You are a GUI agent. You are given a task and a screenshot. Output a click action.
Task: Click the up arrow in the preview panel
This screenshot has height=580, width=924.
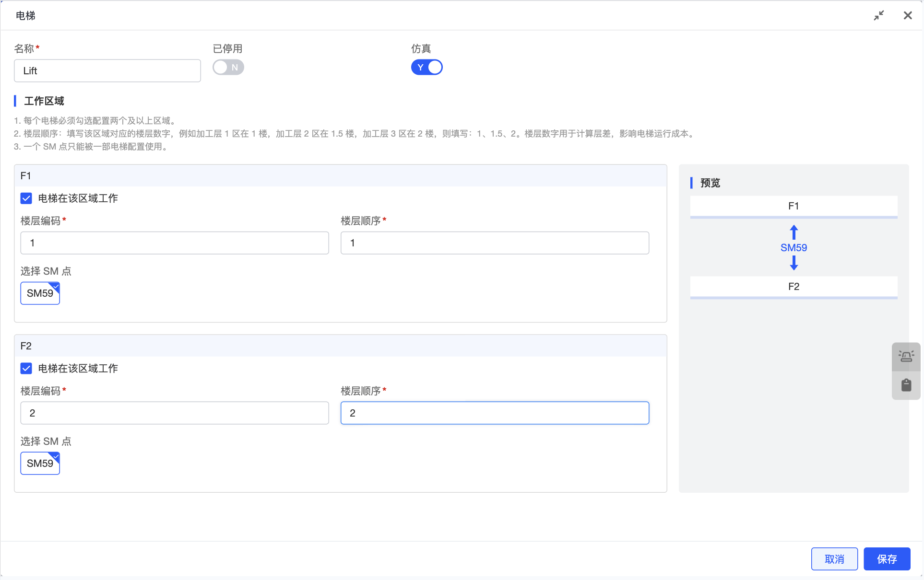pyautogui.click(x=794, y=232)
